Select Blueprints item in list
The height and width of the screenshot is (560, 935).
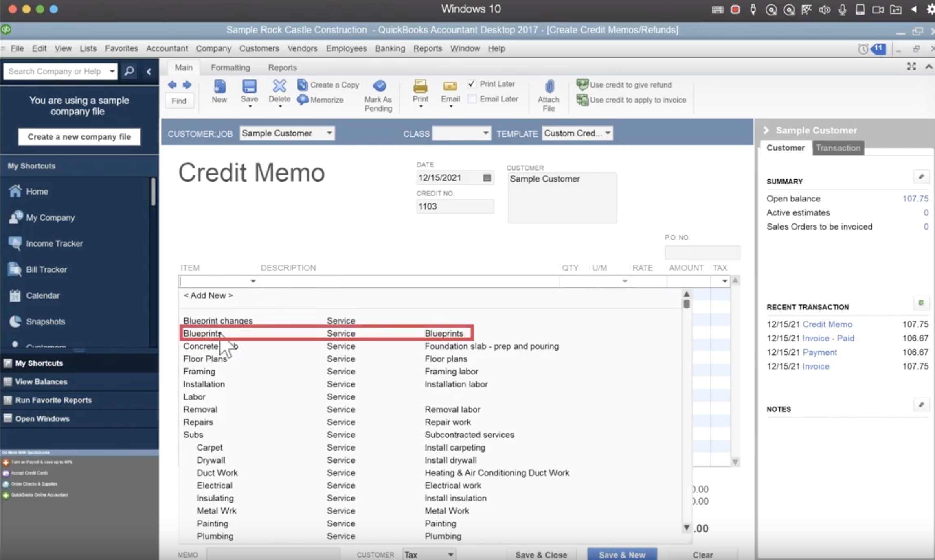pos(326,333)
